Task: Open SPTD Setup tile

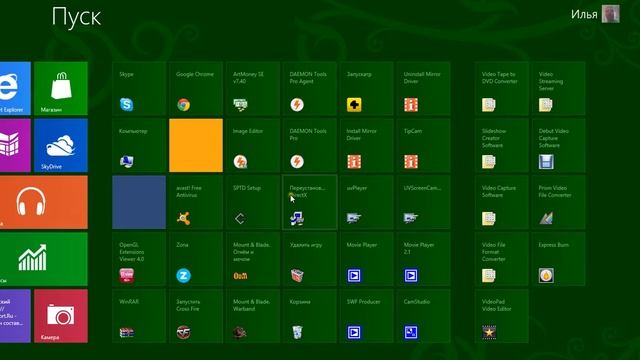Action: click(253, 202)
